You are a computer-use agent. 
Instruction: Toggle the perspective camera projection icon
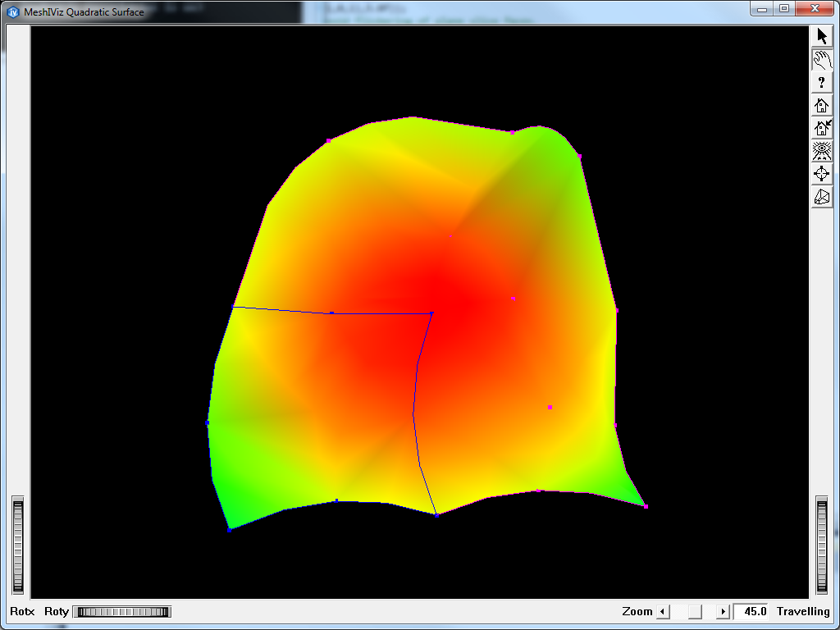point(821,197)
